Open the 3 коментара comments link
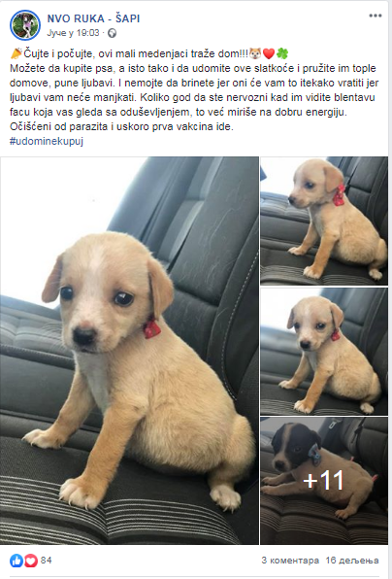Viewport: 392px width, 579px height. tap(290, 561)
